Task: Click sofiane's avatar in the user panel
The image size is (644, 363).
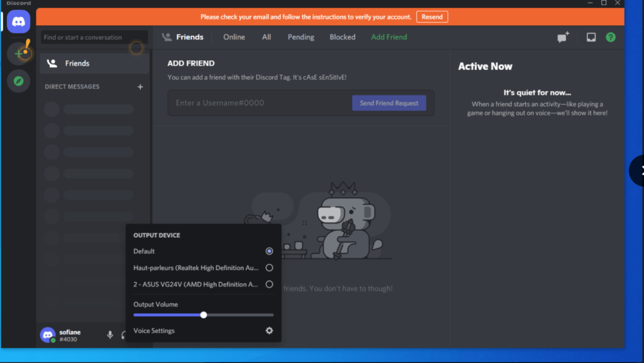Action: point(48,335)
